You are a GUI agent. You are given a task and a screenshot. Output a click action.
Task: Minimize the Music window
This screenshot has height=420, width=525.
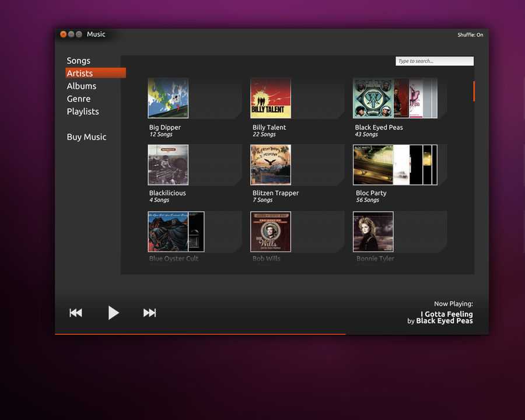pos(71,34)
